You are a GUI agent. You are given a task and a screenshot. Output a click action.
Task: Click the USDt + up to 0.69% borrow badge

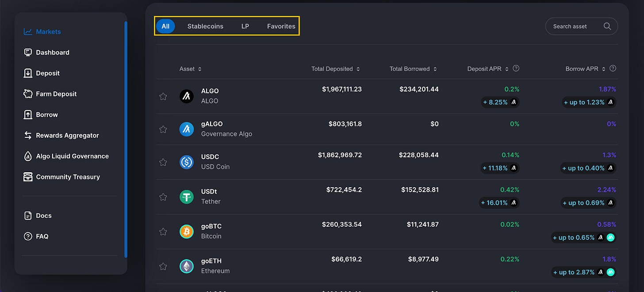589,203
